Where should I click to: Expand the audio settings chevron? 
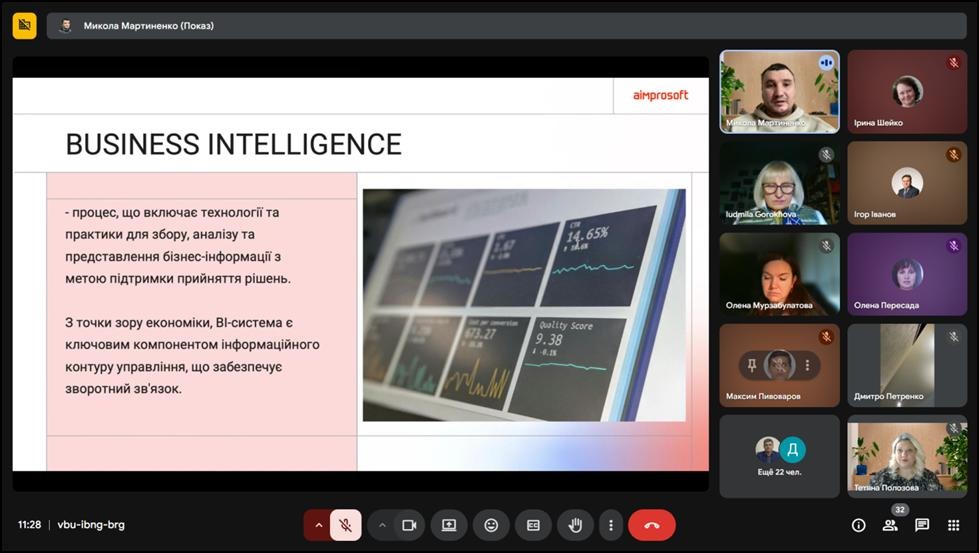click(319, 525)
